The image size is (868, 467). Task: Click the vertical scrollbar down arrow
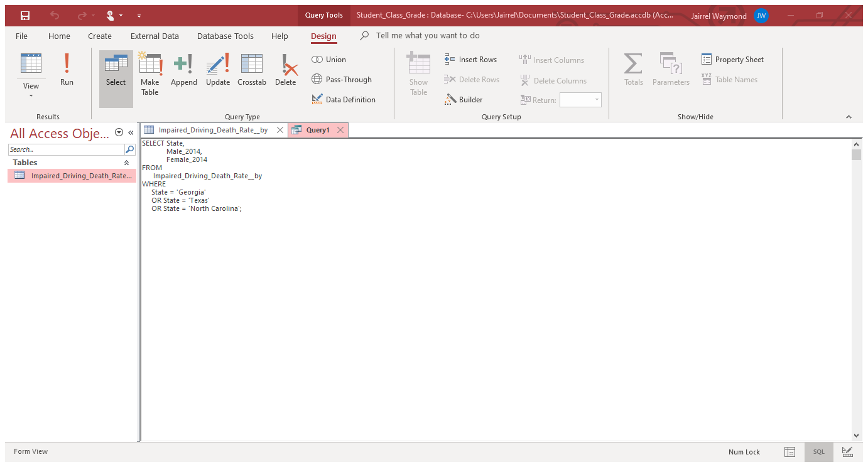coord(856,435)
